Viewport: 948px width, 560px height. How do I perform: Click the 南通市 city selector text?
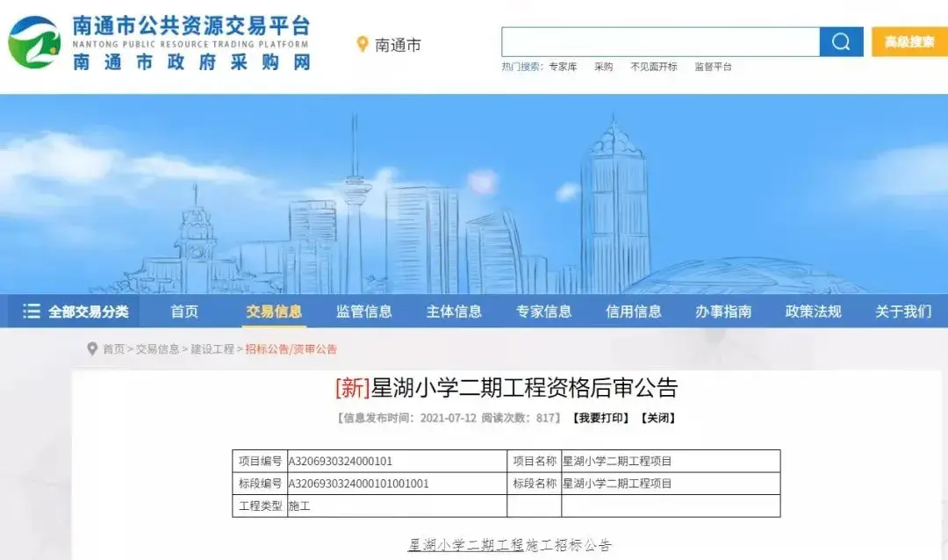398,46
